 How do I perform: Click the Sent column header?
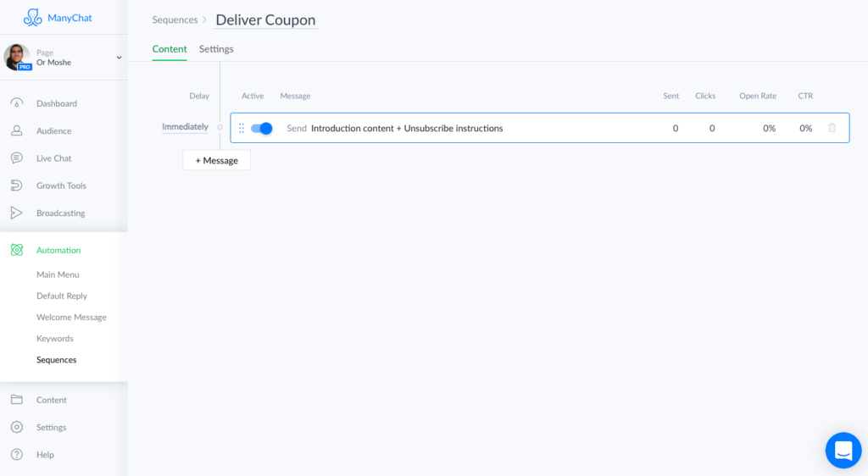pos(671,96)
